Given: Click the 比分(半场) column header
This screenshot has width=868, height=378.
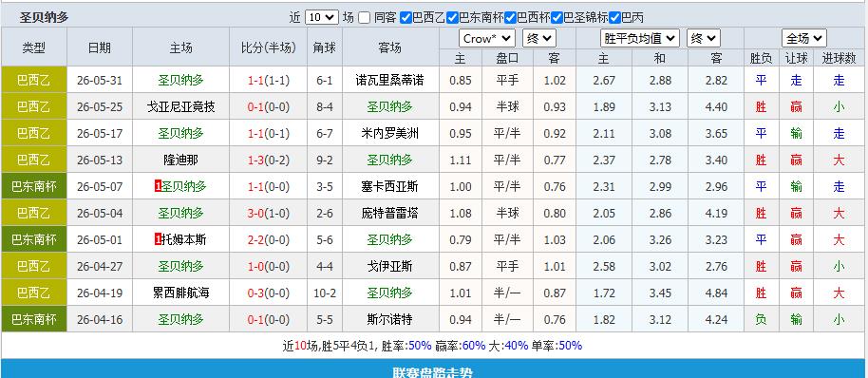Looking at the screenshot, I should (269, 47).
